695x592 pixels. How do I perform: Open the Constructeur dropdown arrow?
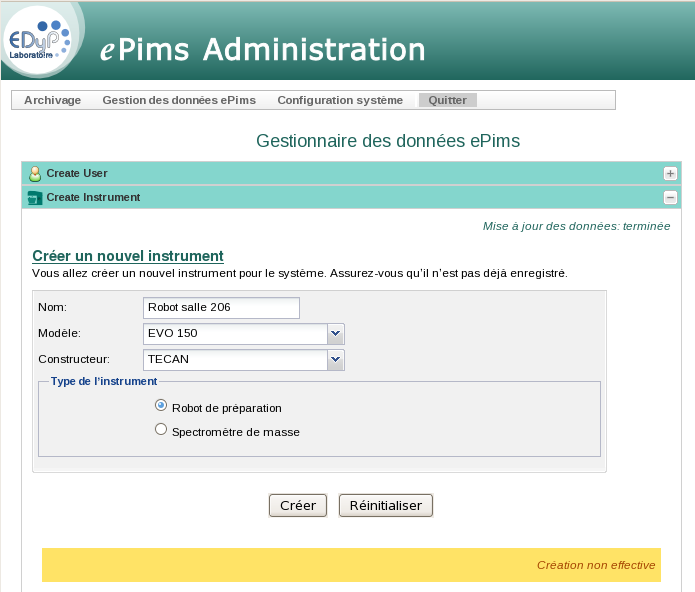[336, 359]
